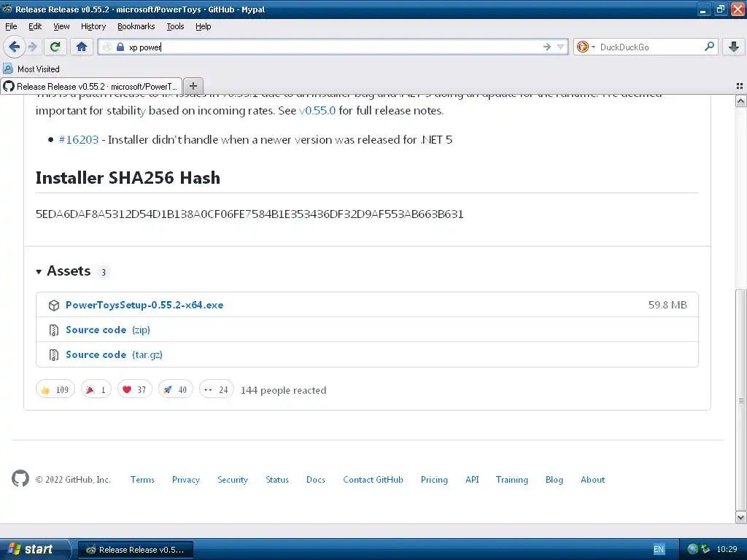747x560 pixels.
Task: Download Source code (zip)
Action: point(108,330)
